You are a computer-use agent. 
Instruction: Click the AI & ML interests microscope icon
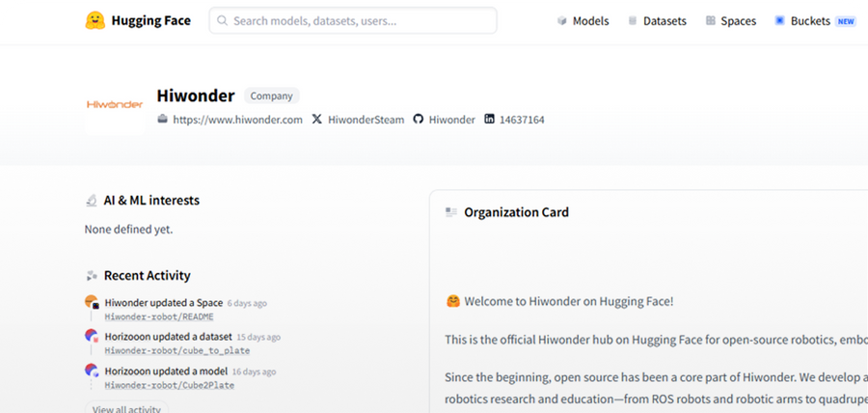tap(92, 201)
